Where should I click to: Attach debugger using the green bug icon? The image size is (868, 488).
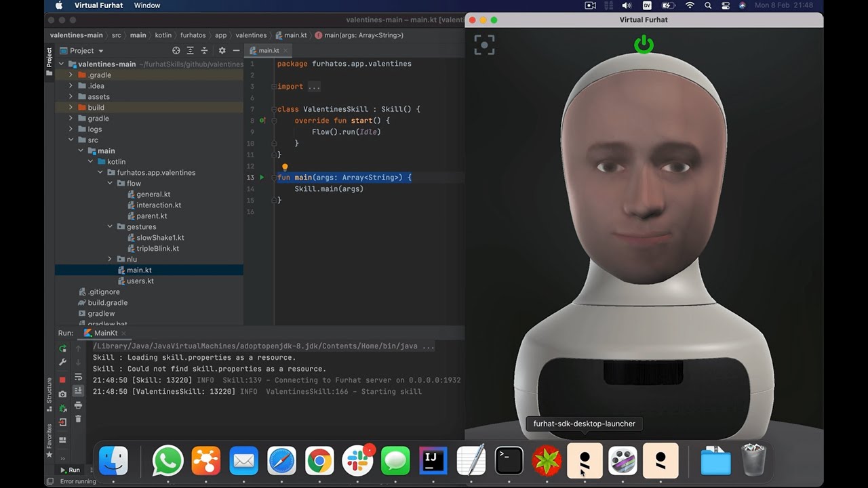tap(62, 408)
